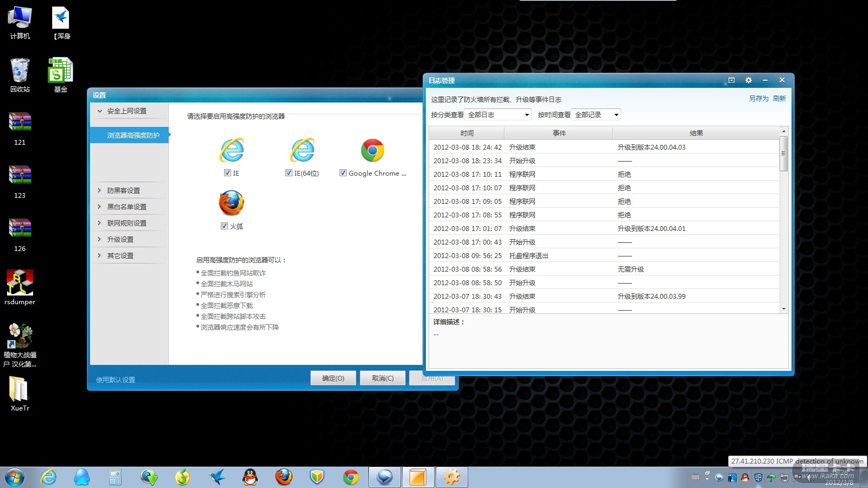Open the 全部日志 category dropdown

coord(498,115)
